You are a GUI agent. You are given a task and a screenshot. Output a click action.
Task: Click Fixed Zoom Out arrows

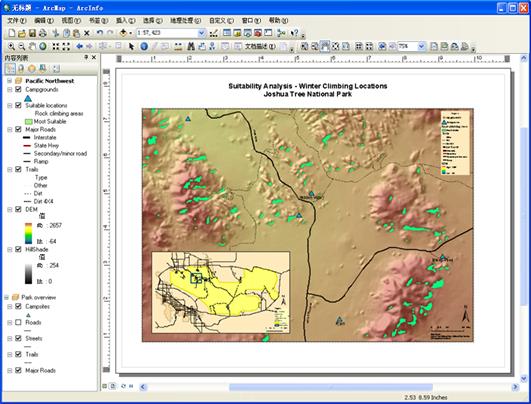click(66, 46)
